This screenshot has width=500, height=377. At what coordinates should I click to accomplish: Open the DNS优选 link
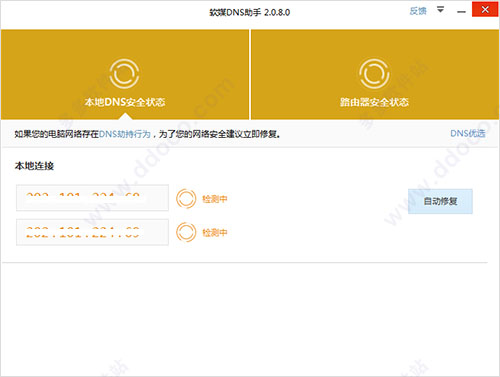468,133
